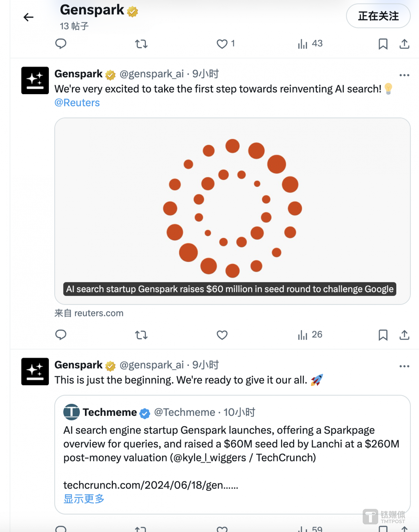Repost the Reuters article post
Image resolution: width=419 pixels, height=532 pixels.
[141, 335]
